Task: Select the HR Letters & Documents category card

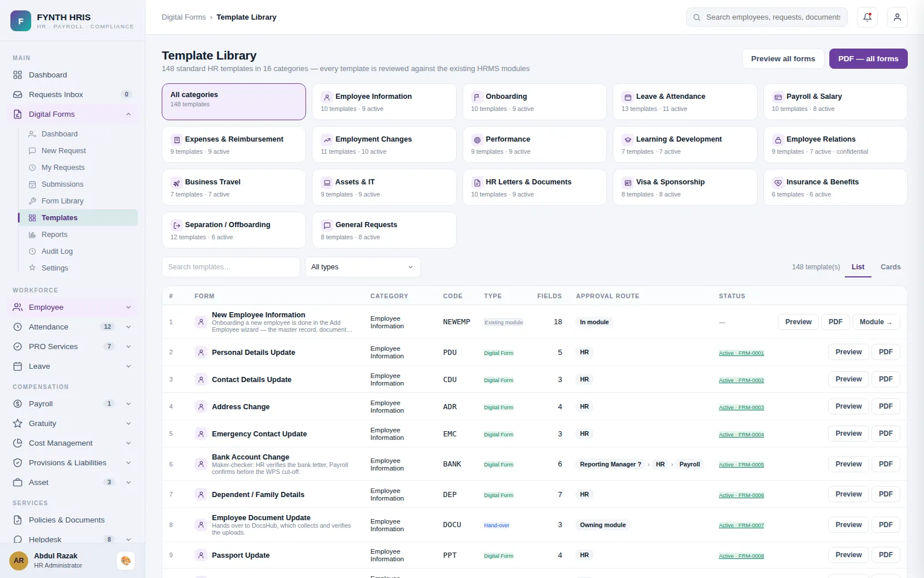Action: pos(535,187)
